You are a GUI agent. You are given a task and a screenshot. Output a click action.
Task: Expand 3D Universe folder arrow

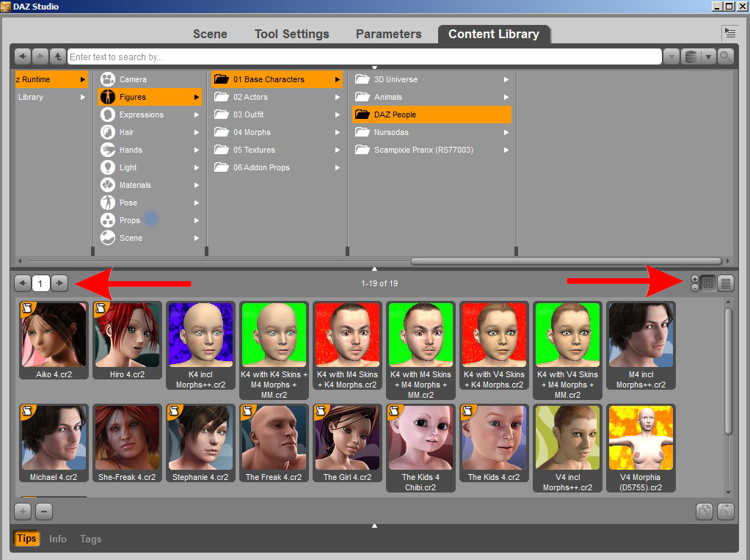(506, 79)
